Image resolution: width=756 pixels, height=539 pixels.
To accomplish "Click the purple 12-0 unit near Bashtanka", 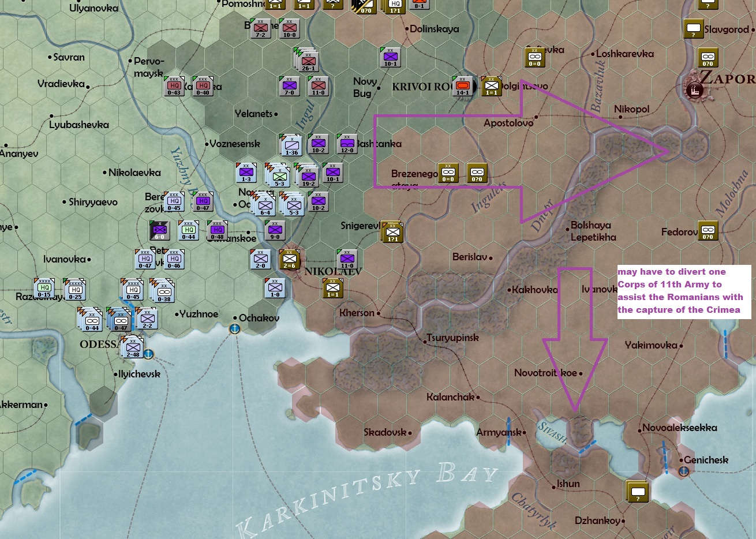I will [x=347, y=144].
